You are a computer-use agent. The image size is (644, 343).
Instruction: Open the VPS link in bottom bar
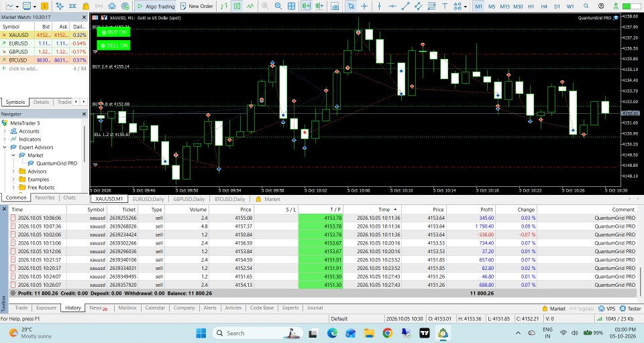point(607,309)
